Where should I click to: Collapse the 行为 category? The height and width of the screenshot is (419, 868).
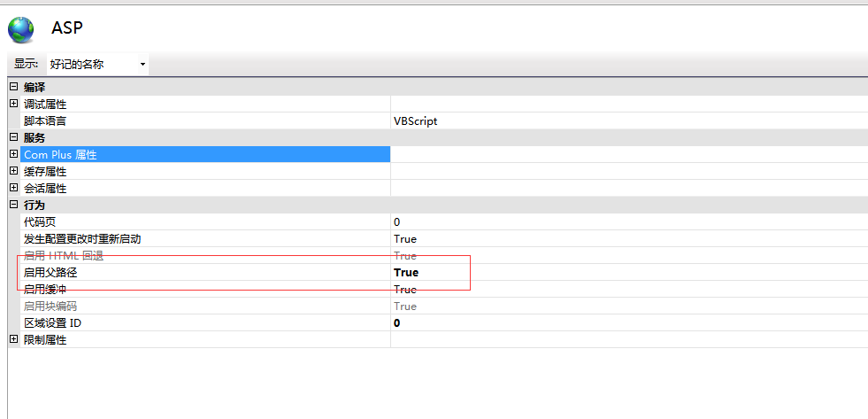point(14,205)
